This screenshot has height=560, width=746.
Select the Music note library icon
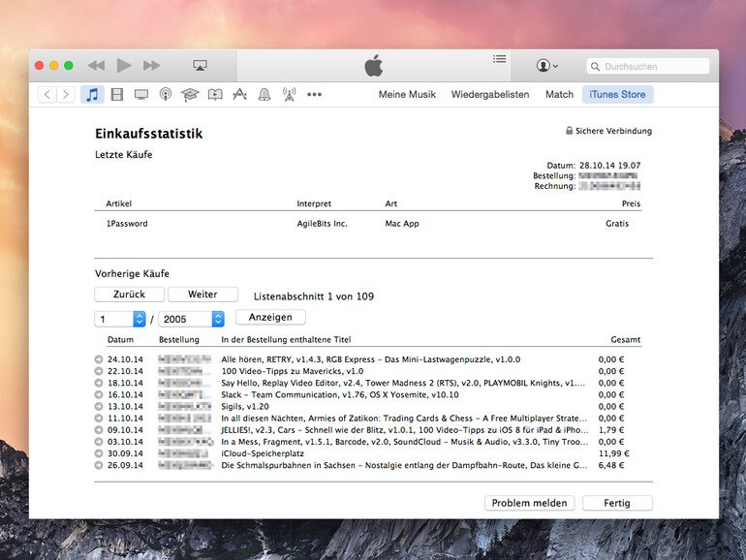coord(92,94)
